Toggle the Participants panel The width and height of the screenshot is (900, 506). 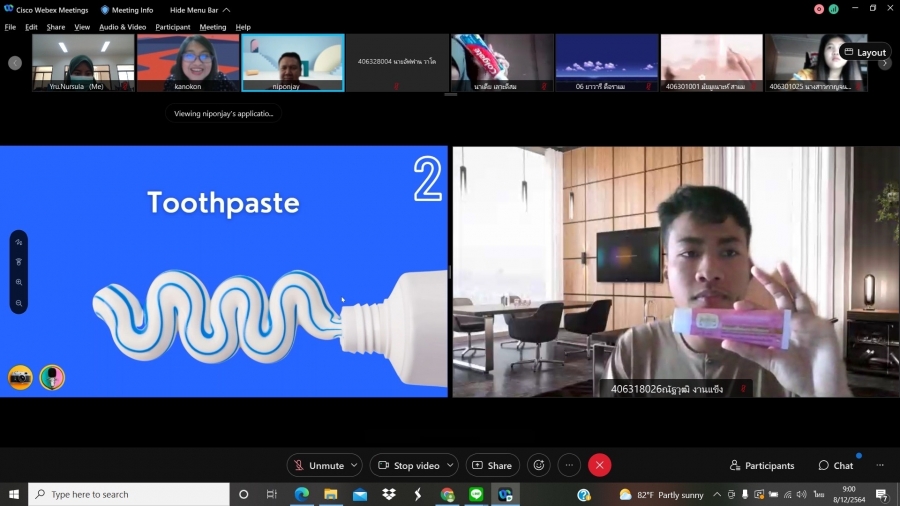(762, 465)
